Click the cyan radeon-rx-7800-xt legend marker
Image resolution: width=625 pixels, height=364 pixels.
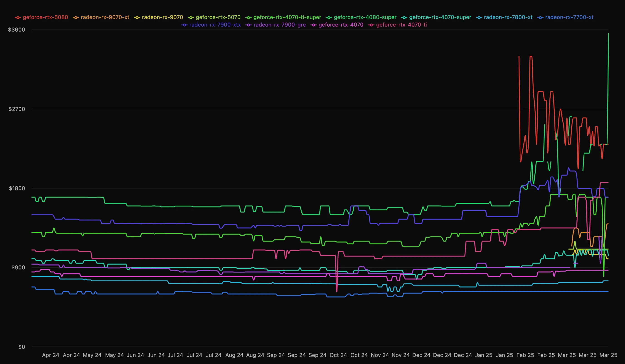(479, 17)
